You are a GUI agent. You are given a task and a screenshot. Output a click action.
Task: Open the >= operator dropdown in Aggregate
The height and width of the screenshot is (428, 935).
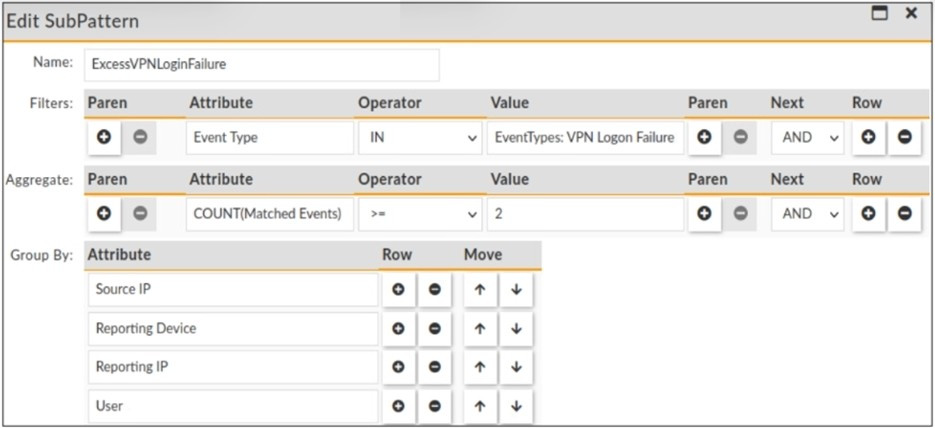[420, 214]
